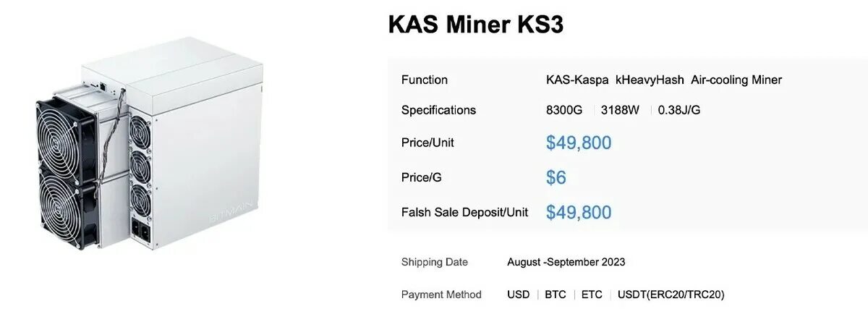The image size is (868, 322).
Task: Choose ETC as payment method
Action: 592,295
